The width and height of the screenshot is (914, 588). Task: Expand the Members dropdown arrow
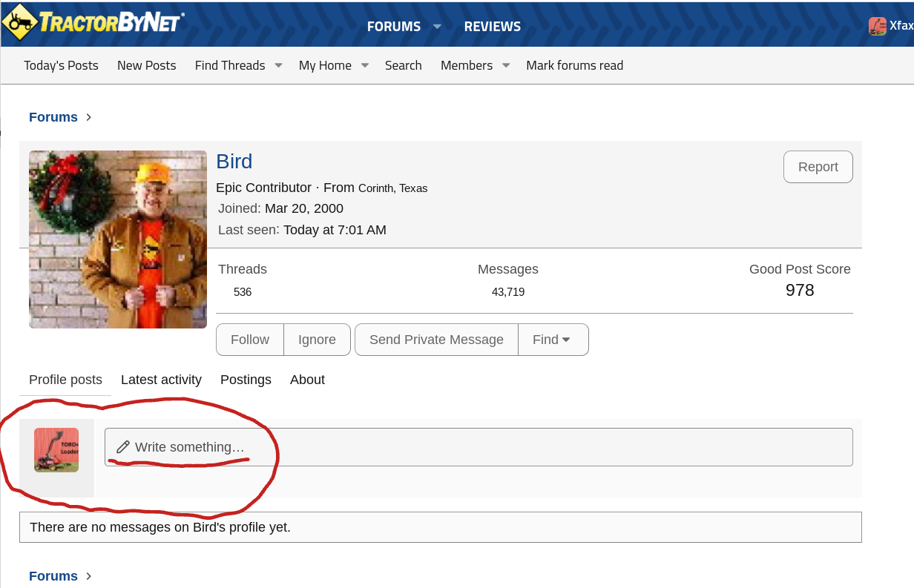506,65
